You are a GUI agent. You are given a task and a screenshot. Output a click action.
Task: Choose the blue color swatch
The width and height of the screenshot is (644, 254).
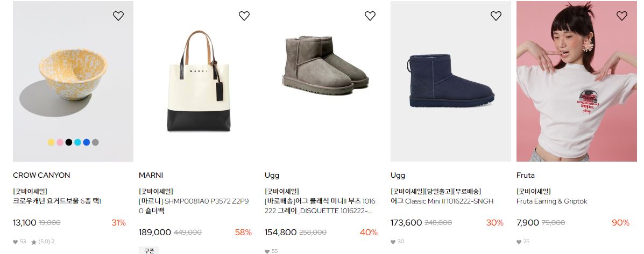[x=86, y=142]
